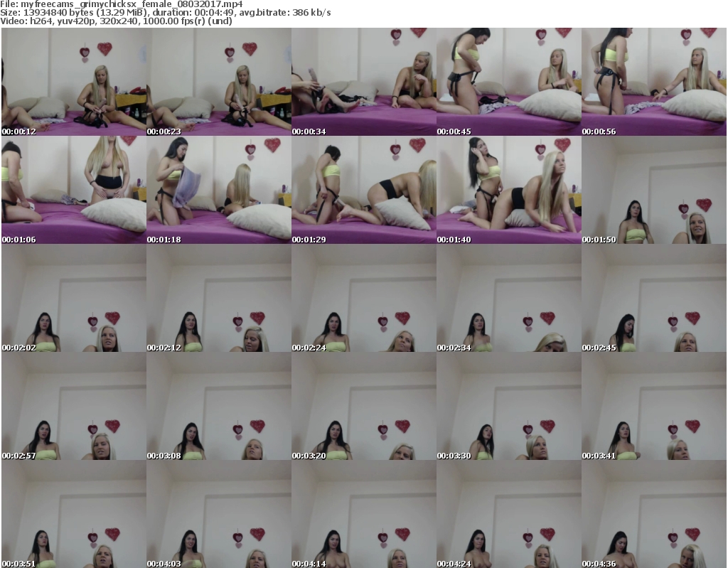Open the frame stamped 00:01:18
Screen dimensions: 728x568
click(x=219, y=190)
